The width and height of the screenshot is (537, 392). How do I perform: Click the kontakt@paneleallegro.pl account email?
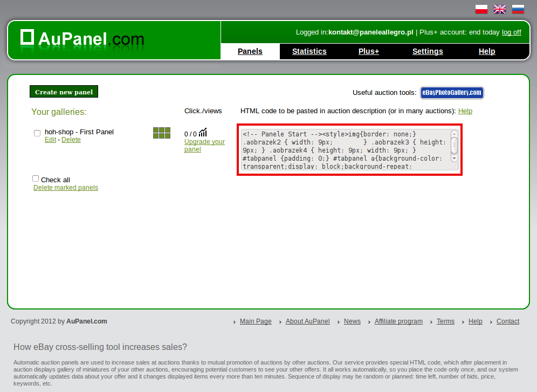(370, 32)
